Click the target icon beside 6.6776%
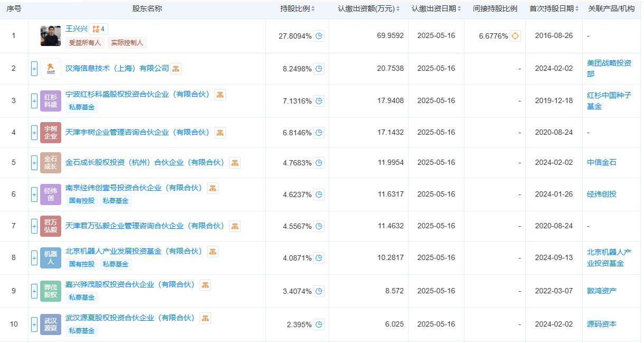 click(515, 36)
